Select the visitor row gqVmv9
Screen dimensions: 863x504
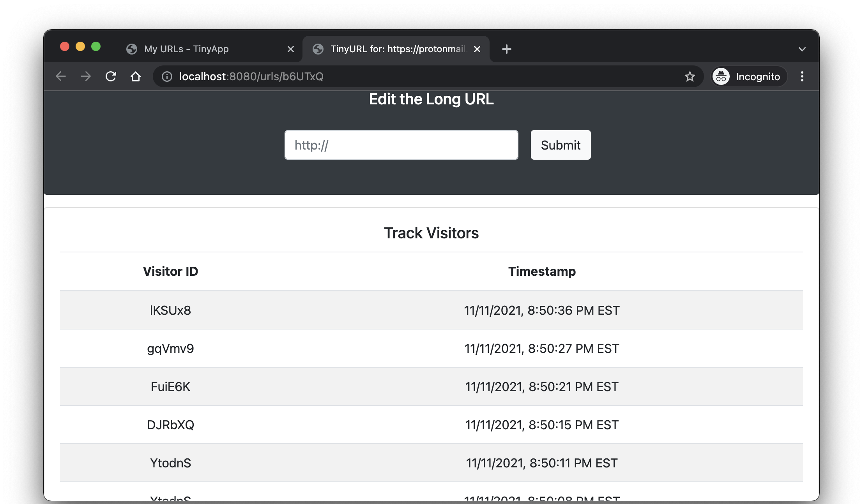tap(170, 349)
